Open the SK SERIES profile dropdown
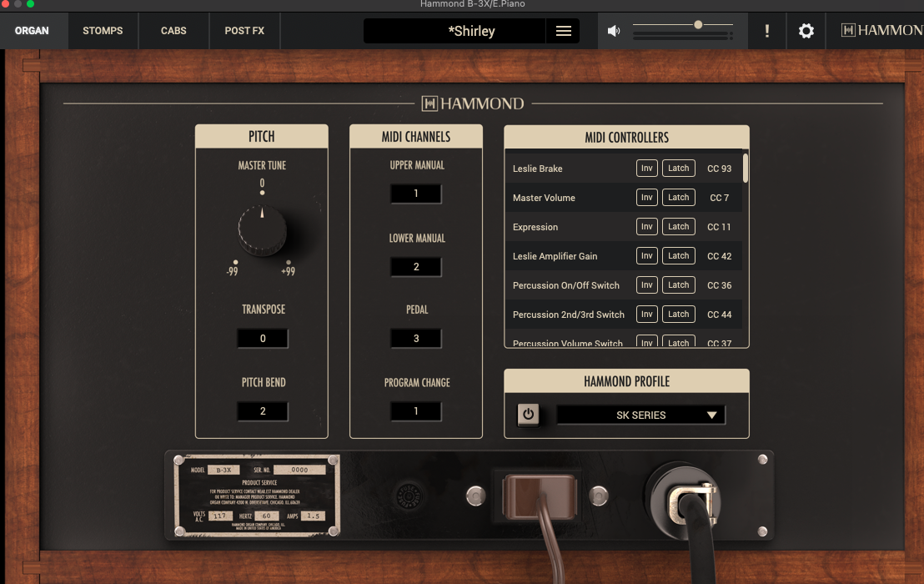This screenshot has height=584, width=924. (x=640, y=415)
